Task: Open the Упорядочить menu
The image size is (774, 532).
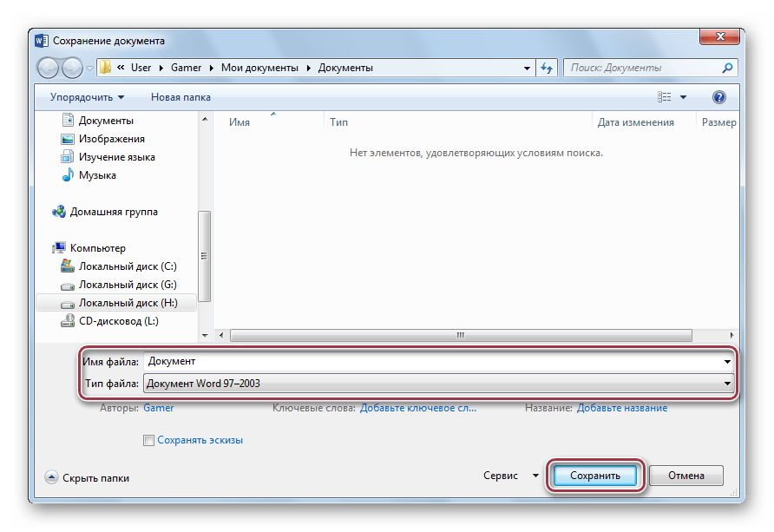Action: coord(87,97)
